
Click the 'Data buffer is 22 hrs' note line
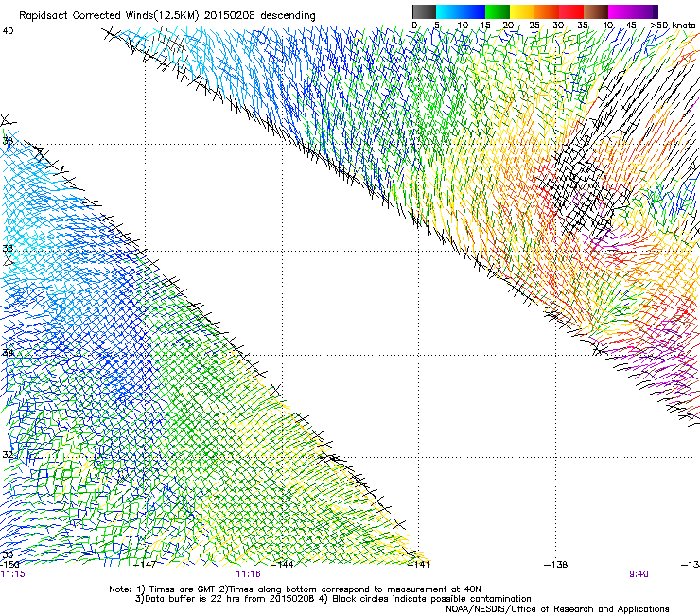click(x=333, y=599)
